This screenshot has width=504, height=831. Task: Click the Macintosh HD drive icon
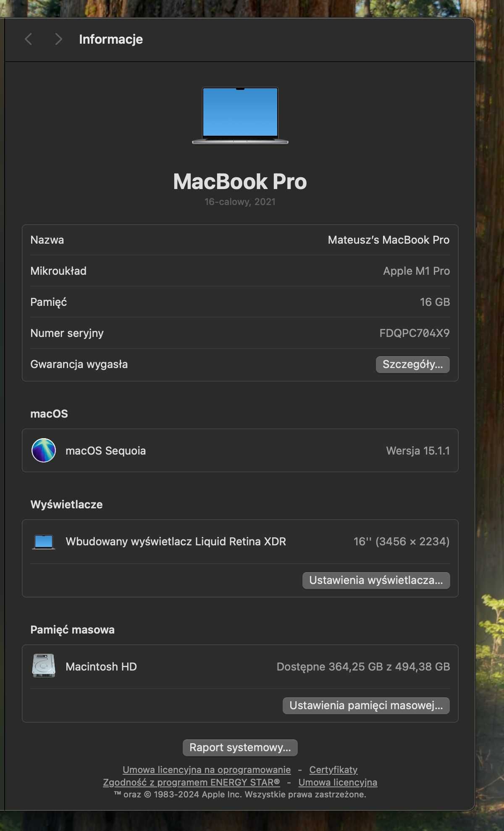(44, 665)
